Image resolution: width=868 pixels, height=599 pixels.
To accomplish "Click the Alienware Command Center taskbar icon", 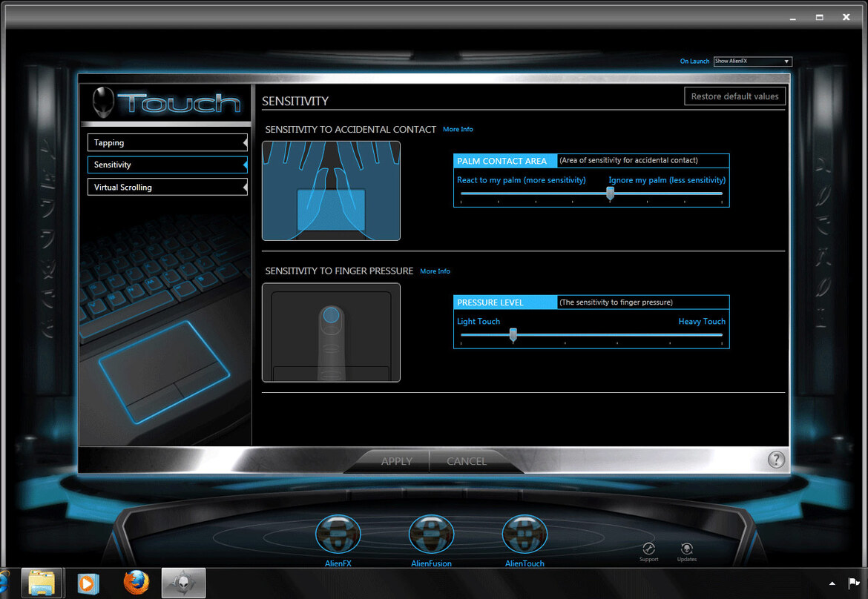I will coord(183,583).
